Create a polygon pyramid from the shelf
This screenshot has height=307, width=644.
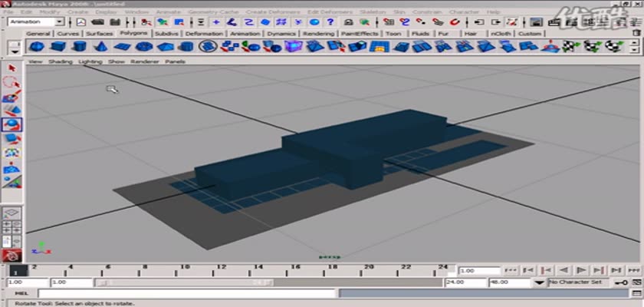click(165, 47)
